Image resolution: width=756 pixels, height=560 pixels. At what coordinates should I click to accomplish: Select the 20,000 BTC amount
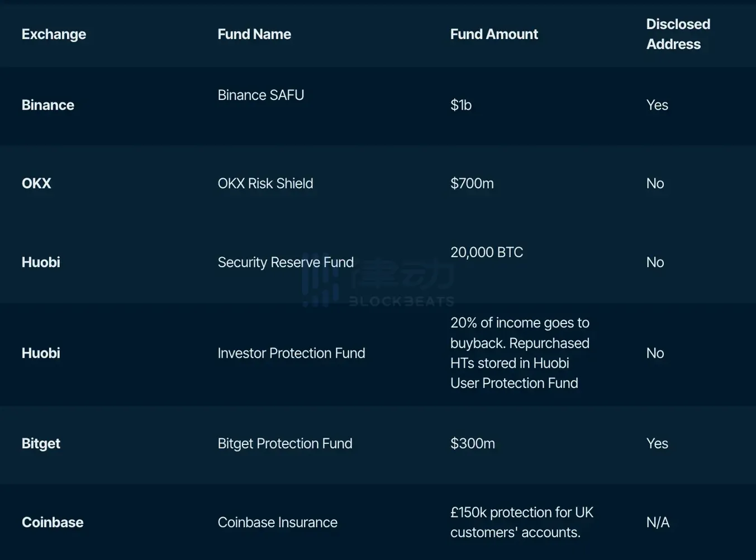(487, 252)
